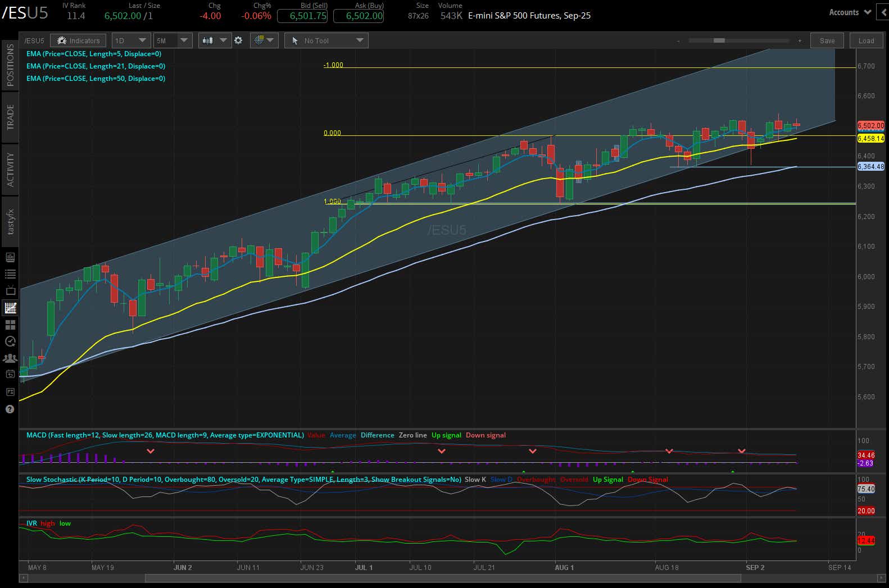Expand the chart style dropdown arrow

tap(224, 40)
